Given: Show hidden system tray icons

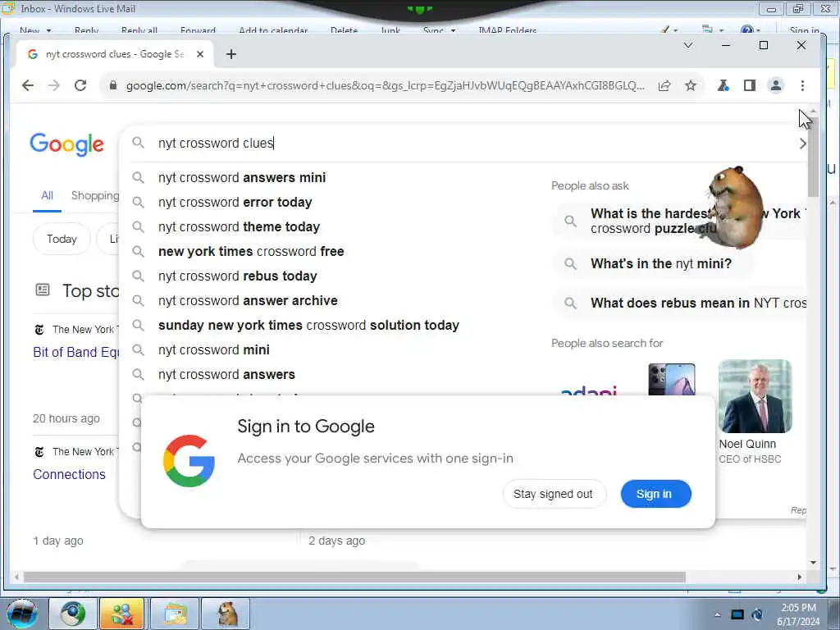Looking at the screenshot, I should pyautogui.click(x=717, y=614).
